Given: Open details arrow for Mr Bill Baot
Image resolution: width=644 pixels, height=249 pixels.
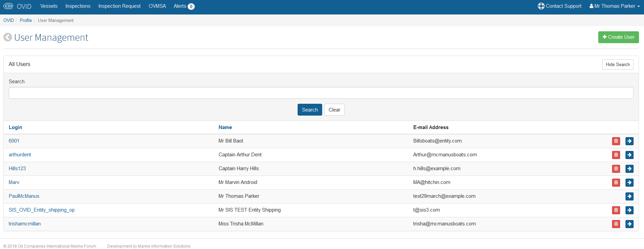Looking at the screenshot, I should [x=629, y=141].
